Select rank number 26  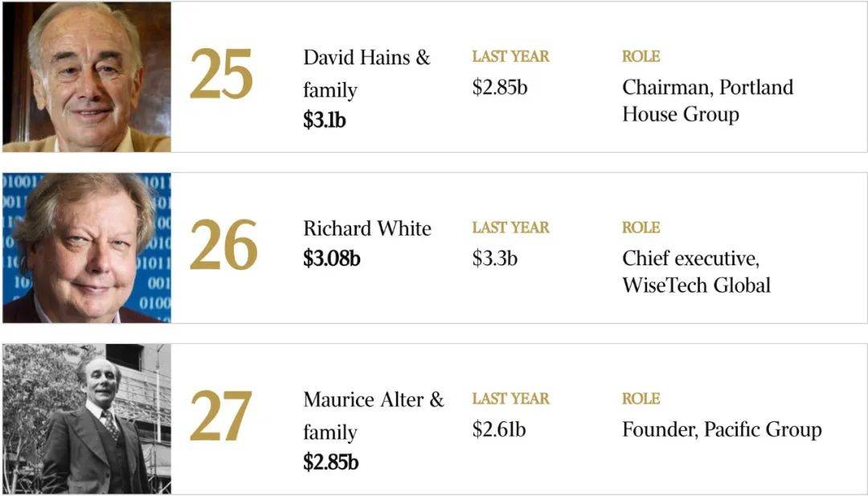click(x=223, y=244)
